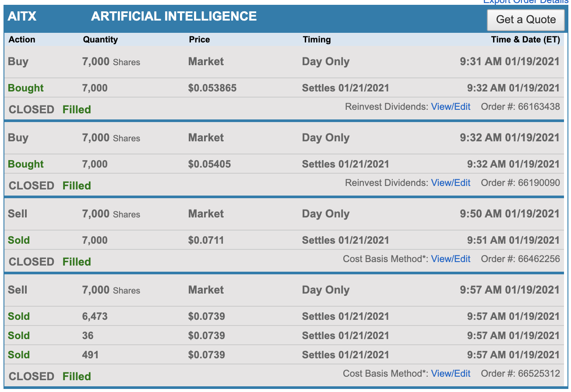Click the Price column header

tap(199, 39)
